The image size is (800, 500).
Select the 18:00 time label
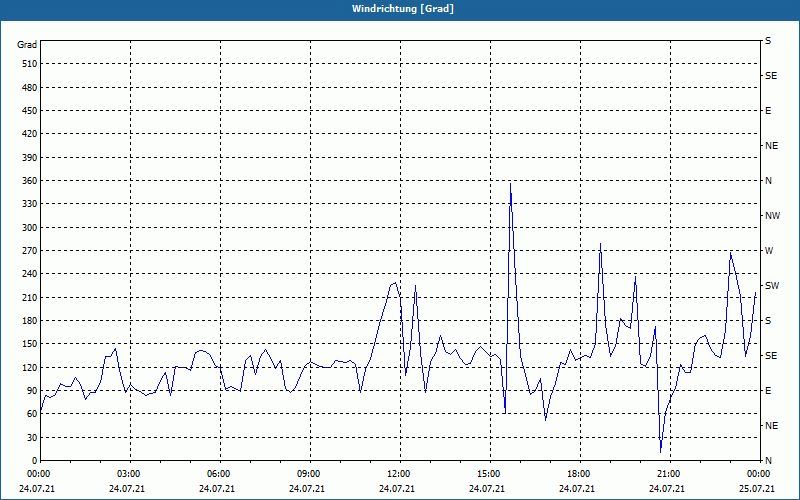tap(577, 474)
